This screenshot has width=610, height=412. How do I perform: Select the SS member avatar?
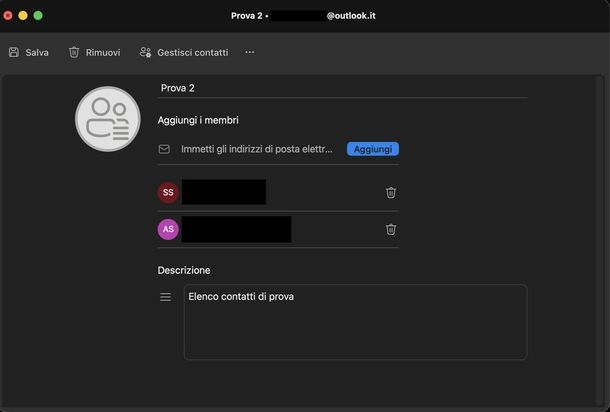[168, 192]
